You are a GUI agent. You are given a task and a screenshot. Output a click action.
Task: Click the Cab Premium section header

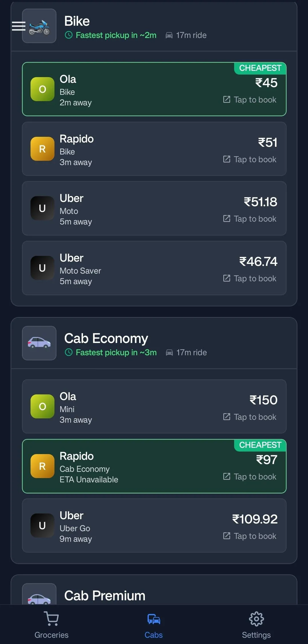[x=105, y=595]
